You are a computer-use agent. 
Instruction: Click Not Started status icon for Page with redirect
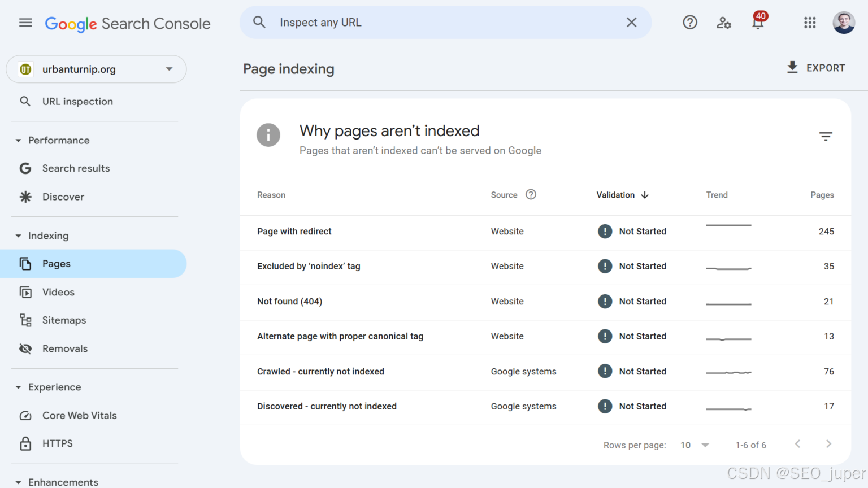[605, 232]
